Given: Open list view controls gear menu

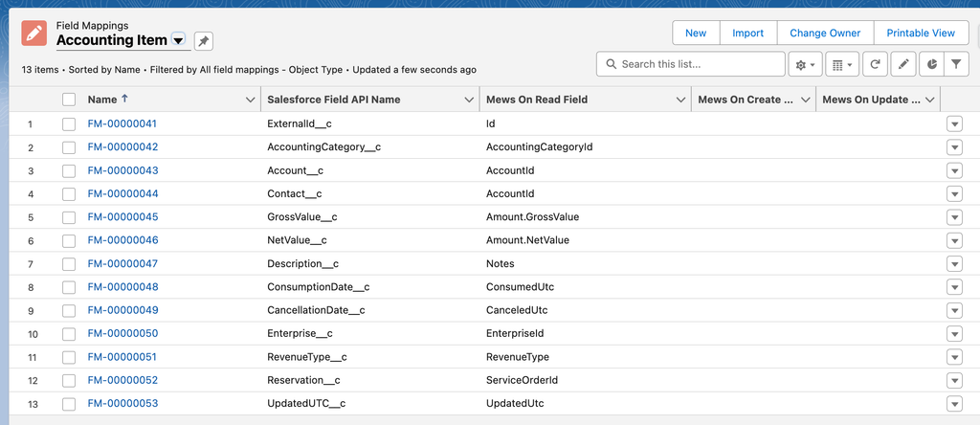Looking at the screenshot, I should [805, 64].
